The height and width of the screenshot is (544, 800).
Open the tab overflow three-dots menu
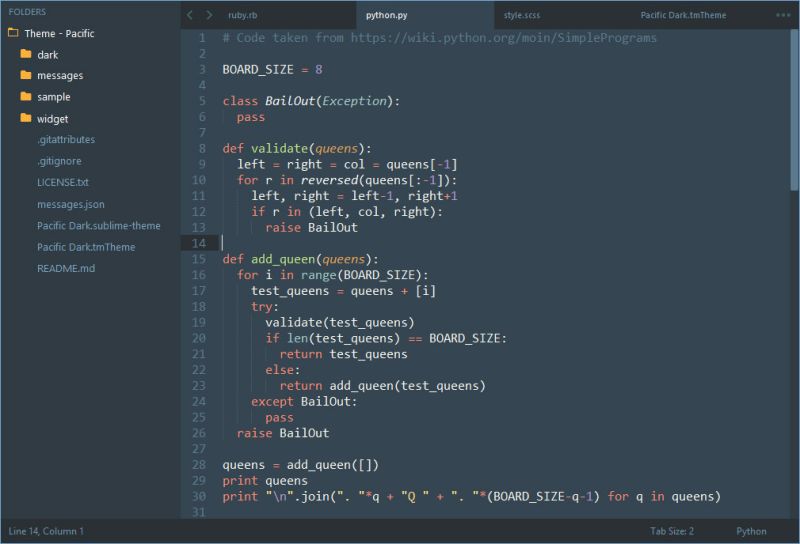[x=783, y=15]
